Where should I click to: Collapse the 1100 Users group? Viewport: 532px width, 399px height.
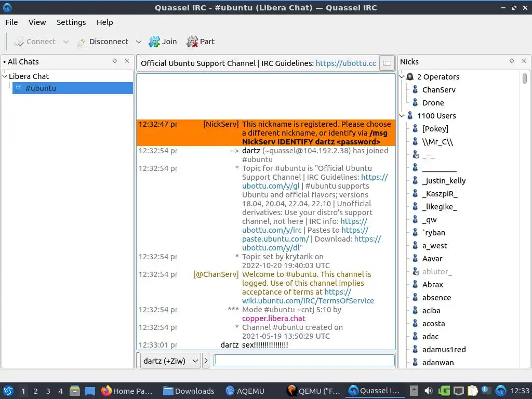(402, 116)
